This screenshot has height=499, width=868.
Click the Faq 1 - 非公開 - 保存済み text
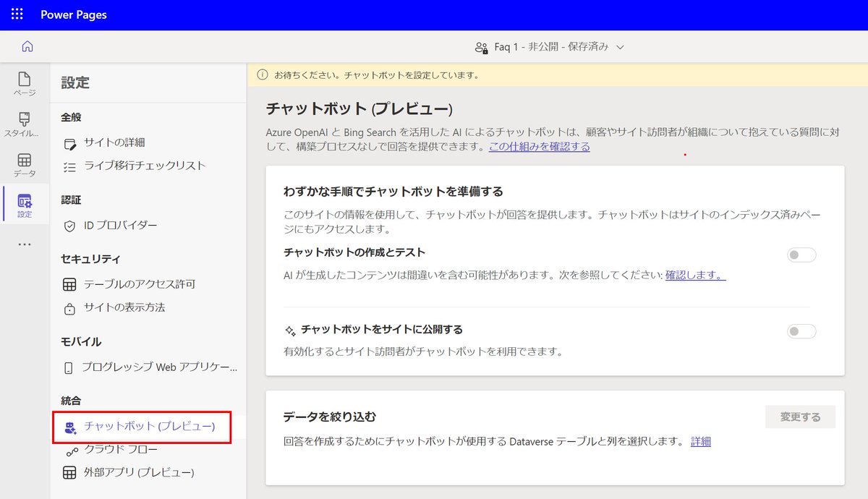(x=551, y=47)
